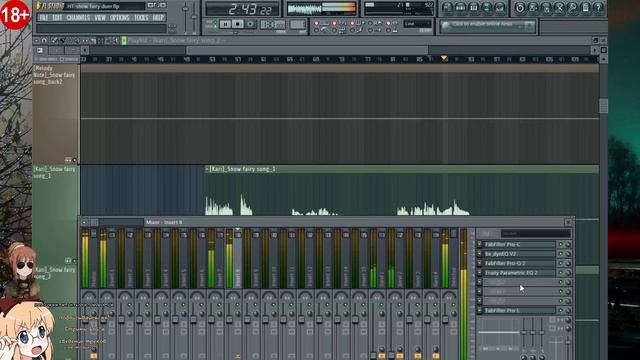Open the EDIT menu
640x360 pixels.
tap(57, 18)
